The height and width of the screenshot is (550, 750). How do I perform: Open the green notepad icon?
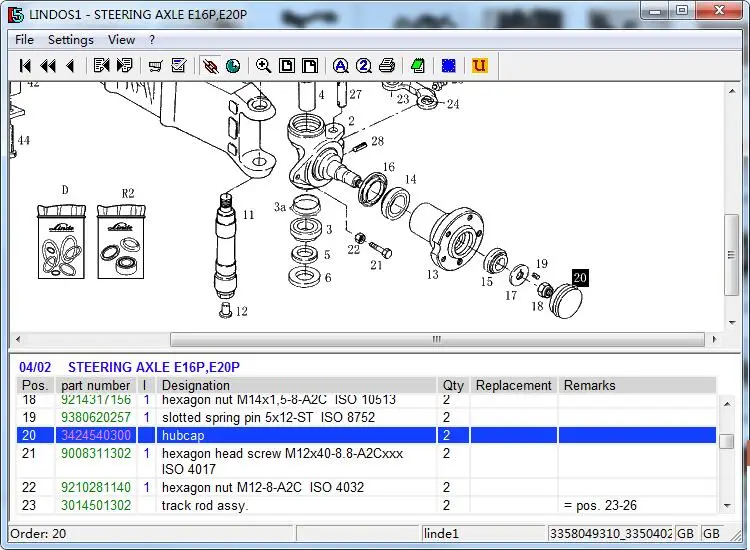click(x=418, y=66)
